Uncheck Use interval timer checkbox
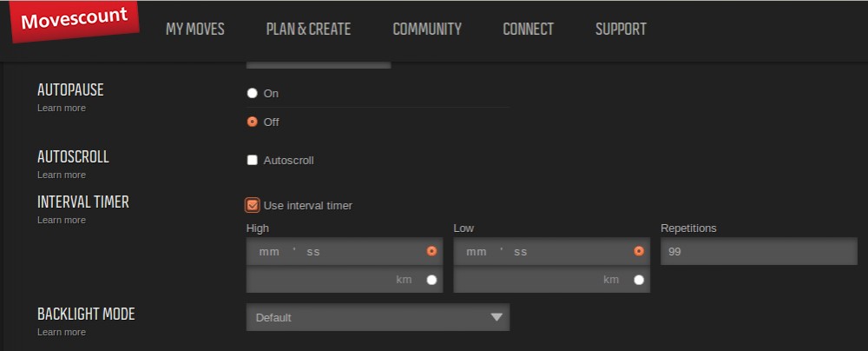The image size is (868, 351). 253,205
